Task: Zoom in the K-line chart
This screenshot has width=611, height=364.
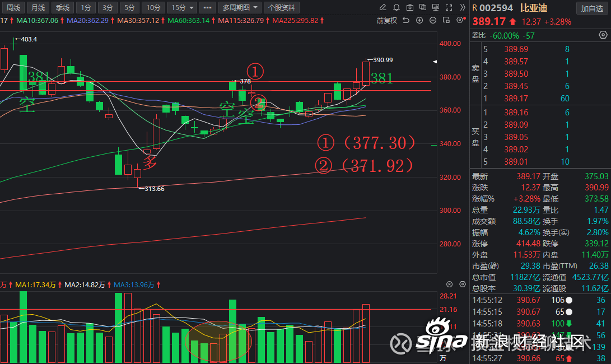Action: 419,20
